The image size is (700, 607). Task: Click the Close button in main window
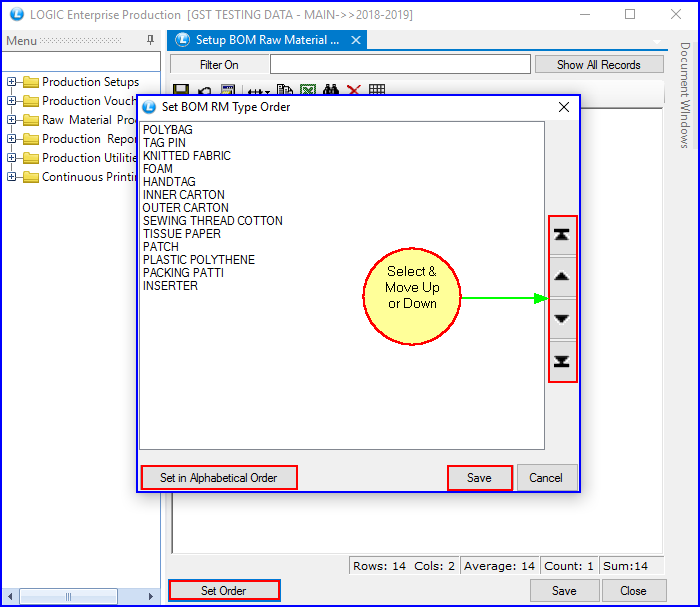pos(633,590)
